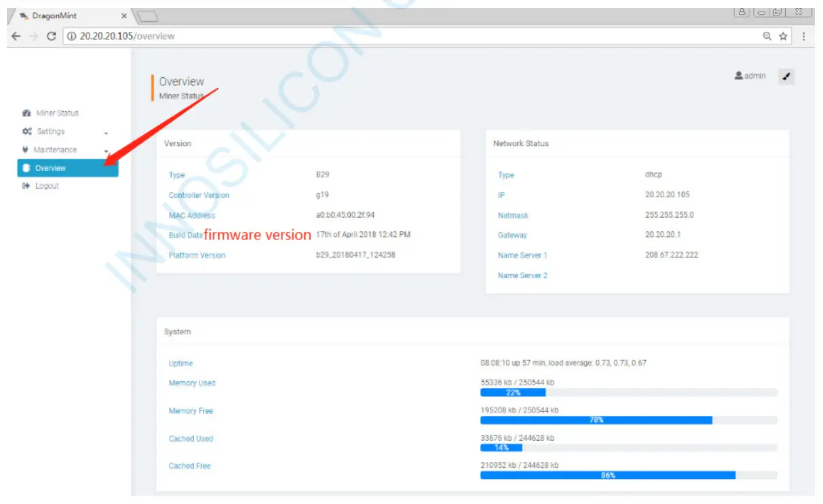Click the server icon on the highlighted Overview item
Image resolution: width=823 pixels, height=504 pixels.
(x=26, y=168)
